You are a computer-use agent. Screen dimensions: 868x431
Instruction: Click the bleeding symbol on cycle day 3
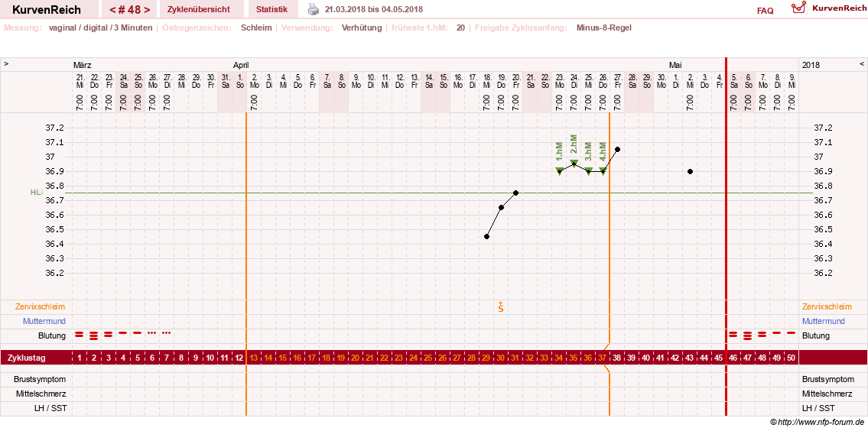(x=109, y=334)
